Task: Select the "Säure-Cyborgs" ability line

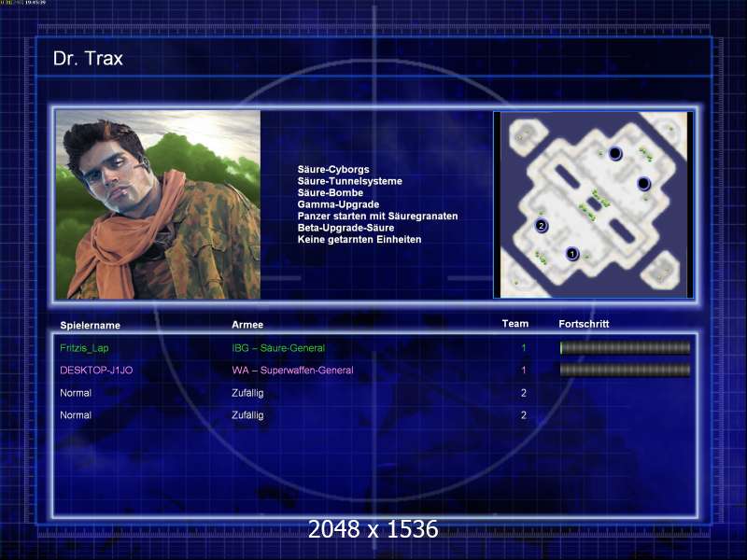Action: pyautogui.click(x=333, y=169)
